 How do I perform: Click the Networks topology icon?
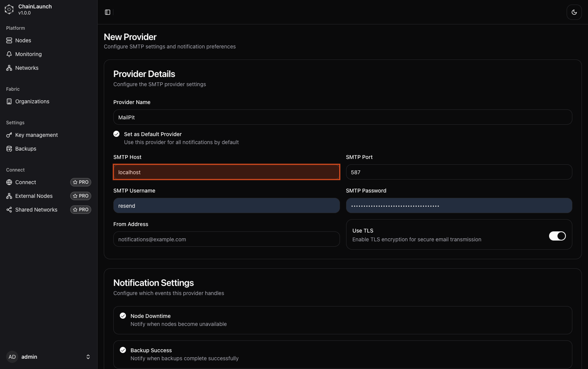click(9, 68)
